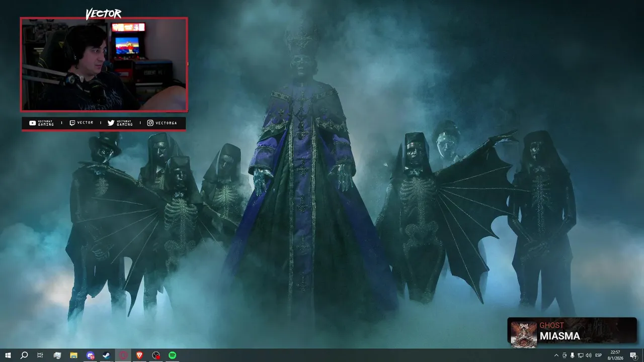Click the microphone tray icon

click(572, 355)
